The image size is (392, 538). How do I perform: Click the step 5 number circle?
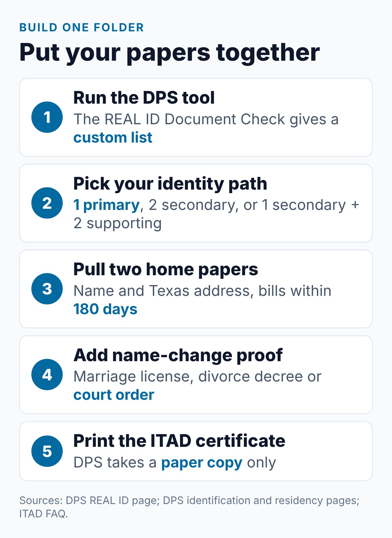pos(47,451)
